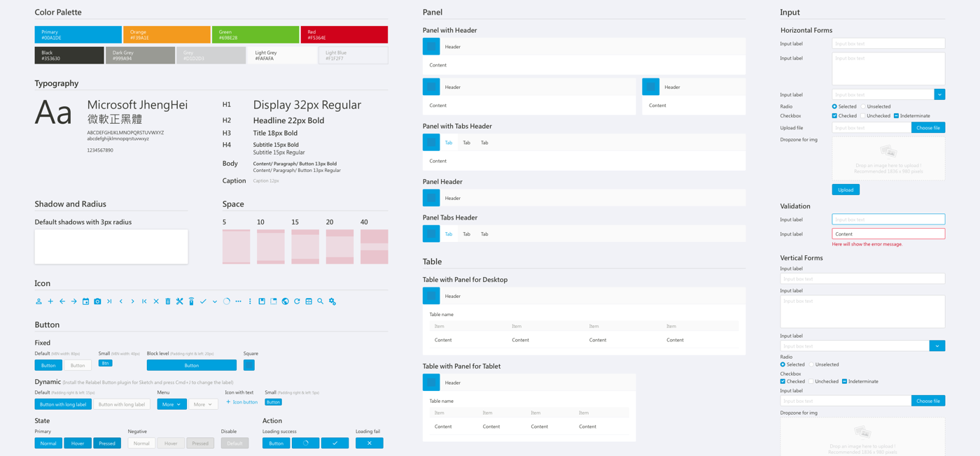This screenshot has width=980, height=456.
Task: Click Choose file in Horizontal Forms
Action: (x=927, y=128)
